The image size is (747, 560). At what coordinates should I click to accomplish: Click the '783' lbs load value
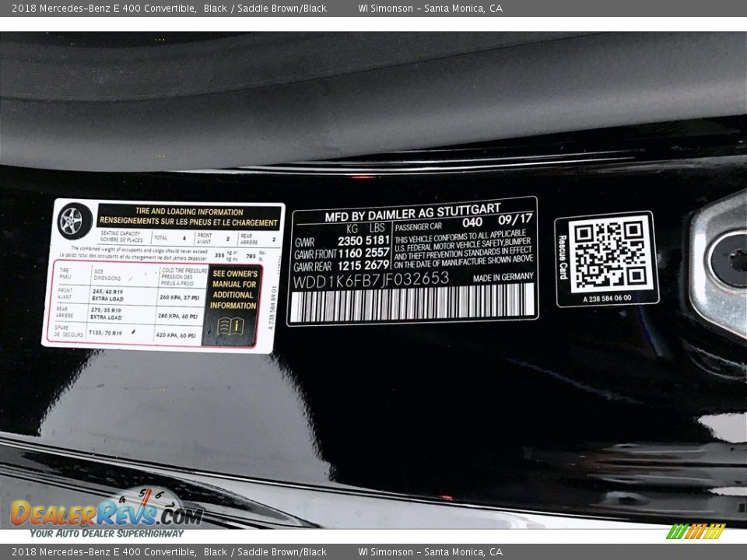pyautogui.click(x=251, y=256)
